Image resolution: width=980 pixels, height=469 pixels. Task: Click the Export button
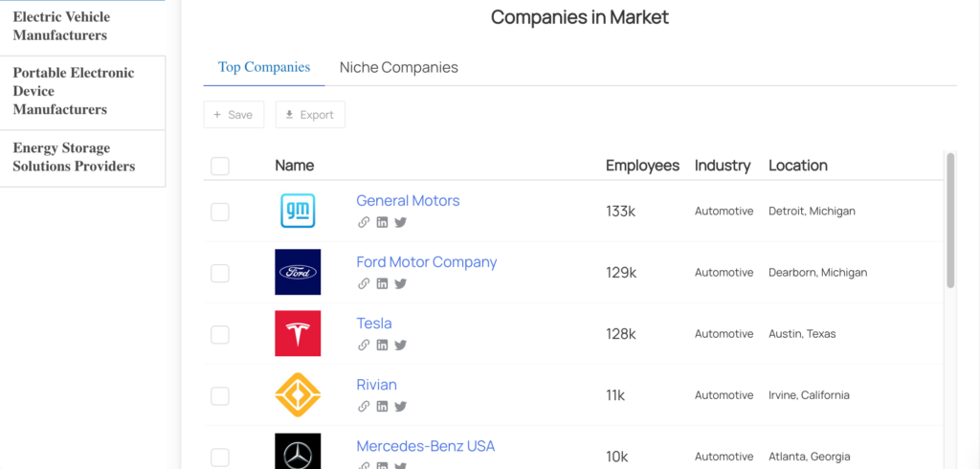(310, 115)
